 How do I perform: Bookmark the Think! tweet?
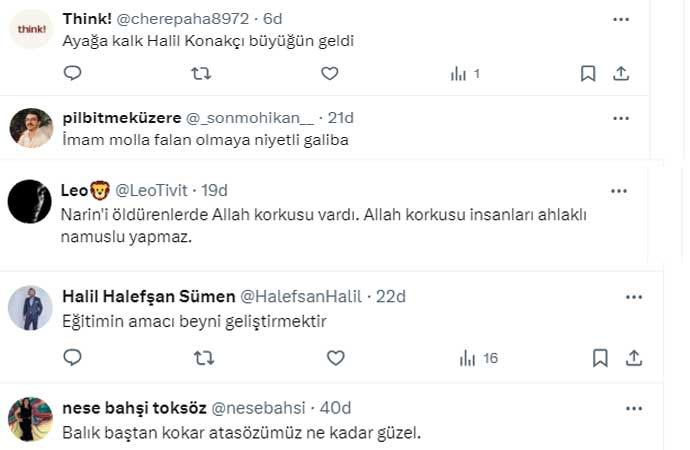[x=588, y=73]
